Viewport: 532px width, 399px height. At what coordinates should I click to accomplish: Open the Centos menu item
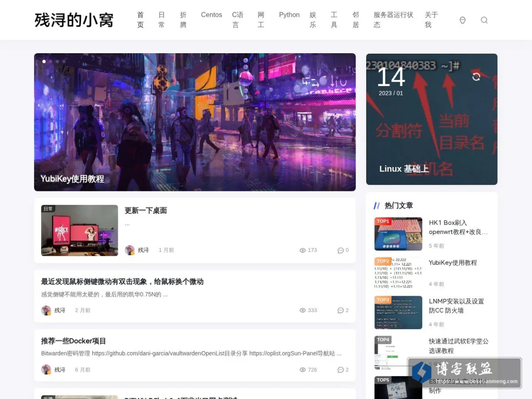(211, 15)
